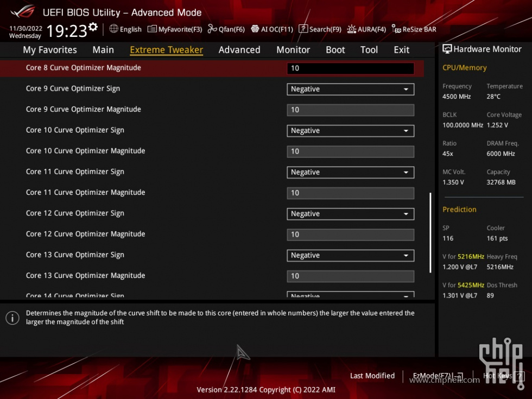Click the ReSize BAR label
Viewport: 532px width, 399px height.
click(419, 29)
